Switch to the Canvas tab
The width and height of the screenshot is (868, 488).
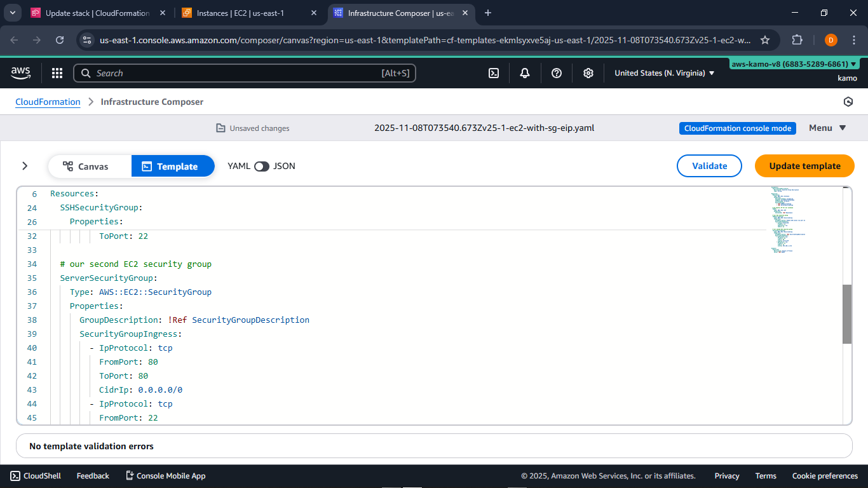(90, 166)
